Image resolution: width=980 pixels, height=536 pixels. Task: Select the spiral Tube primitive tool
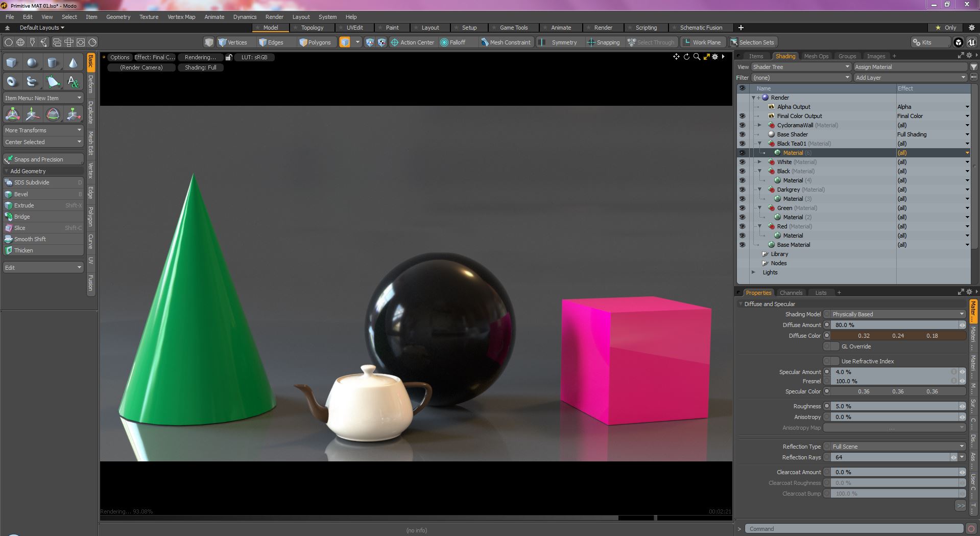(32, 82)
